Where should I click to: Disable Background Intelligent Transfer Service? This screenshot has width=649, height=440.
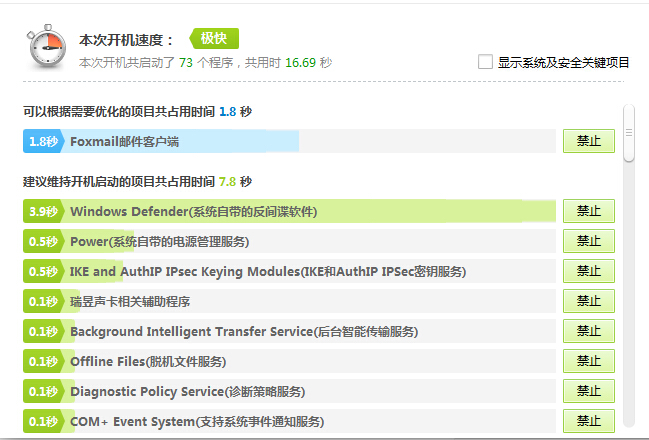(x=588, y=332)
